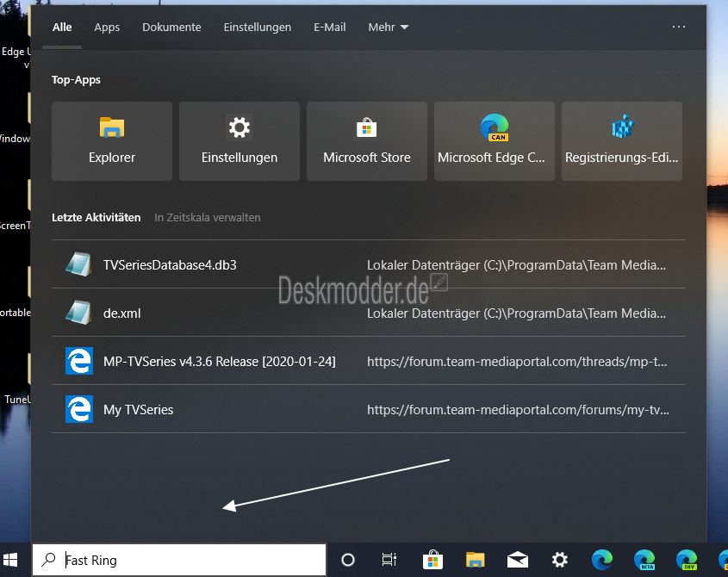Switch to the Apps tab
Viewport: 728px width, 577px height.
point(107,28)
